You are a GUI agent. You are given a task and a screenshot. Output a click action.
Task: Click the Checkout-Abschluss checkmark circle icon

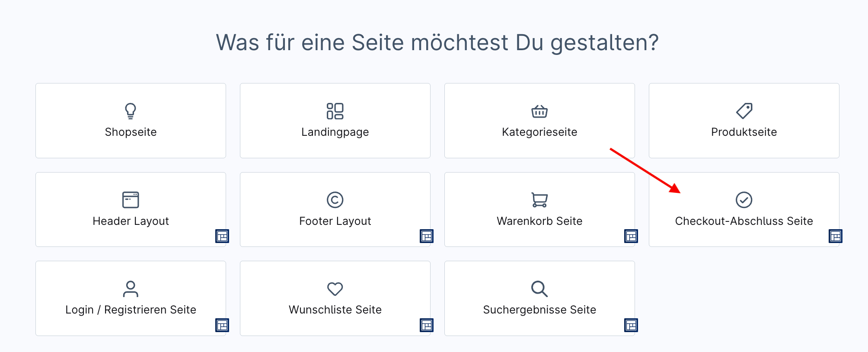(744, 200)
